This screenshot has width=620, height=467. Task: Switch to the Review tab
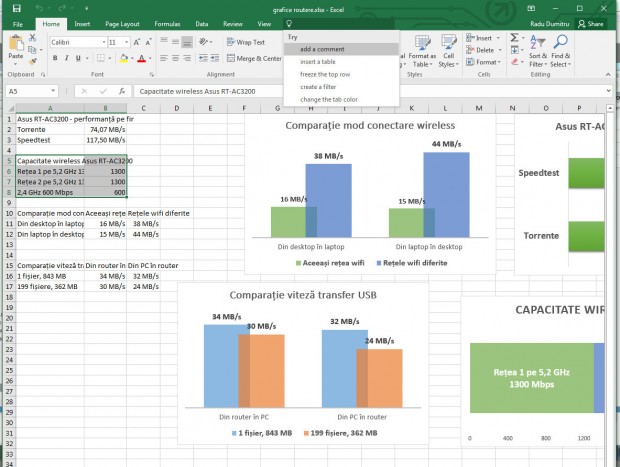233,24
